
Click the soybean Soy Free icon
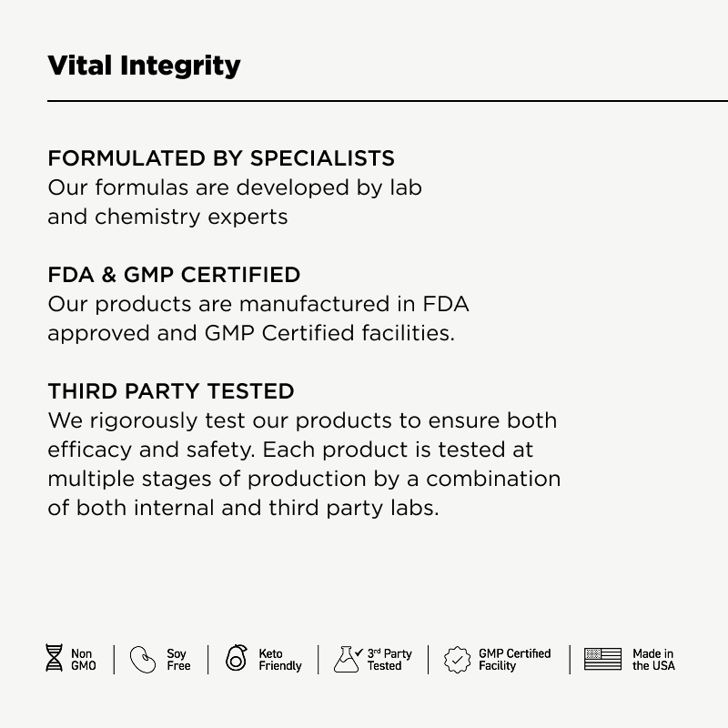coord(143,660)
